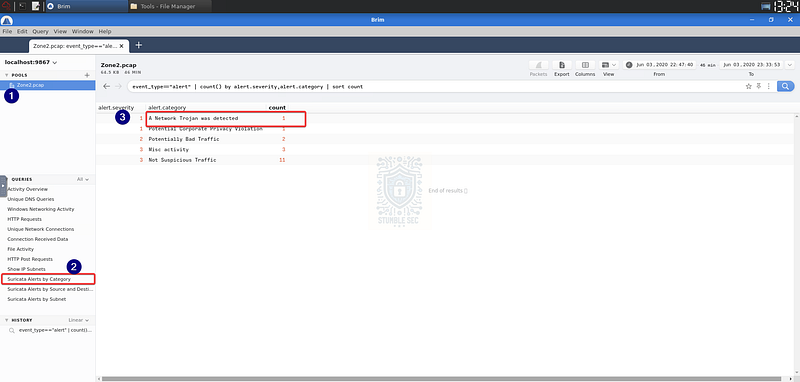This screenshot has width=800, height=382.
Task: Open the Query menu
Action: click(40, 31)
